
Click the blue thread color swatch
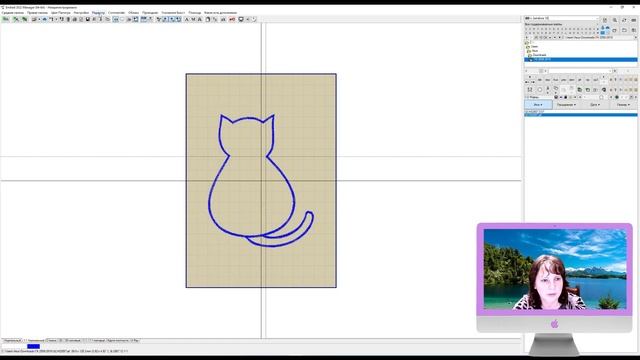point(33,347)
